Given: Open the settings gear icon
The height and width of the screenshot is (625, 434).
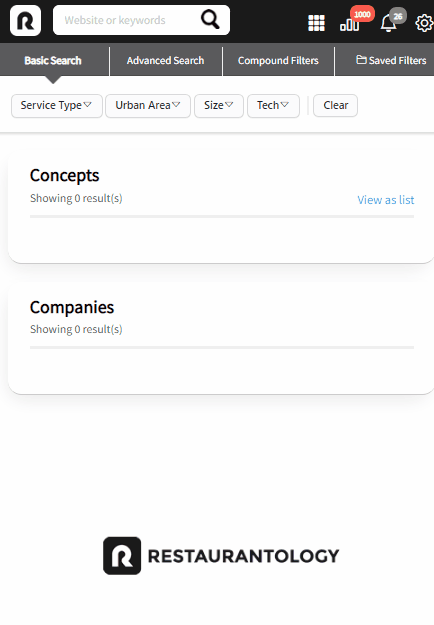Looking at the screenshot, I should coord(424,23).
